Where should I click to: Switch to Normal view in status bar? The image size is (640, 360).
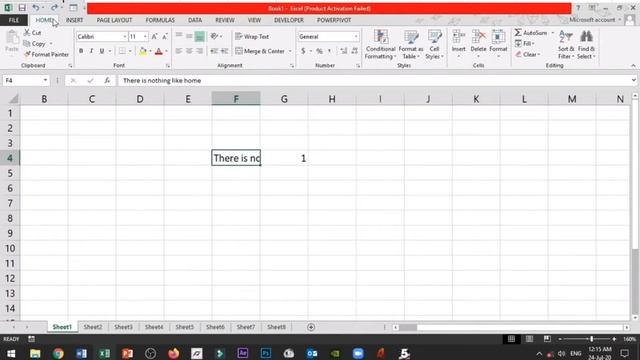[511, 339]
